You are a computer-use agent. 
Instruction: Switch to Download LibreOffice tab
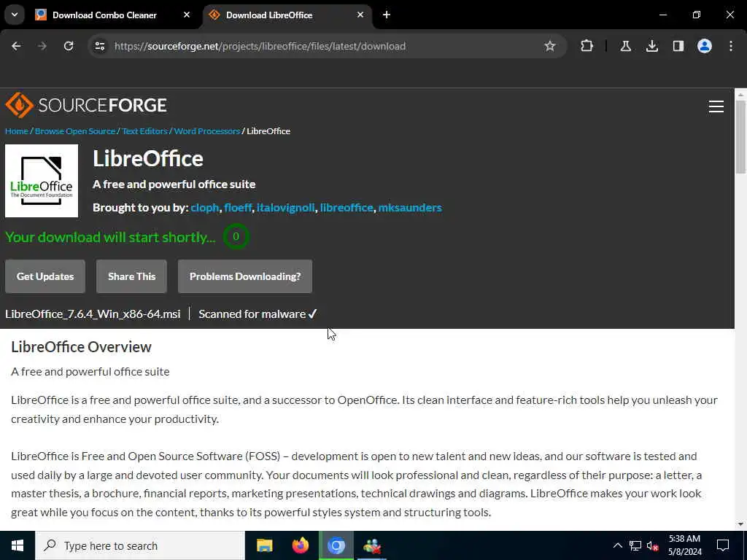tap(287, 15)
